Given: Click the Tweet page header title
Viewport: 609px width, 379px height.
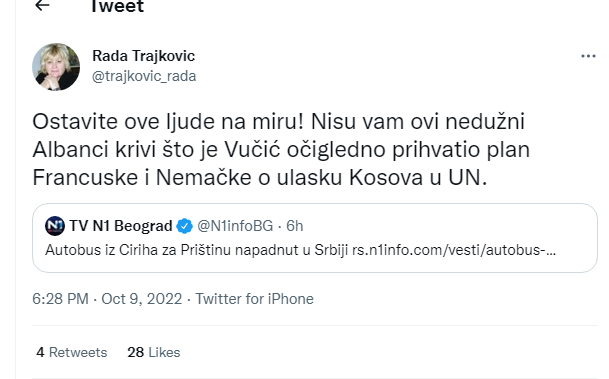Looking at the screenshot, I should (x=117, y=6).
